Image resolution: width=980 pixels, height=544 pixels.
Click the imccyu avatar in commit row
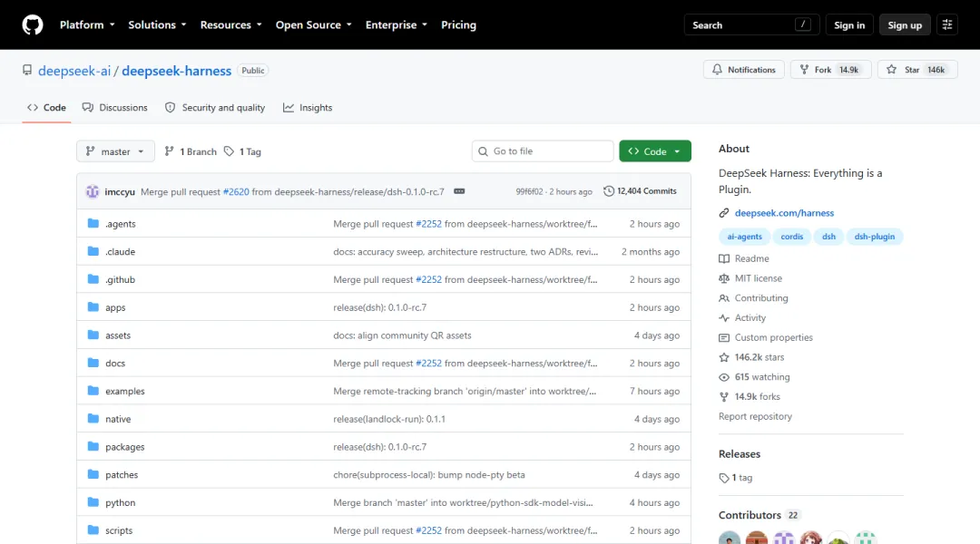click(x=93, y=191)
